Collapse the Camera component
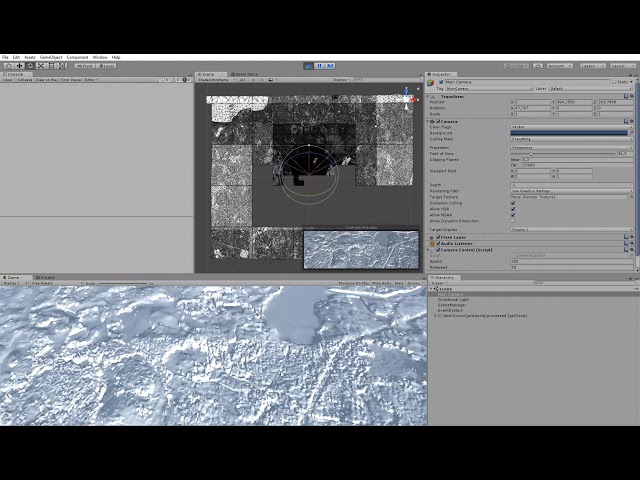 pyautogui.click(x=428, y=122)
